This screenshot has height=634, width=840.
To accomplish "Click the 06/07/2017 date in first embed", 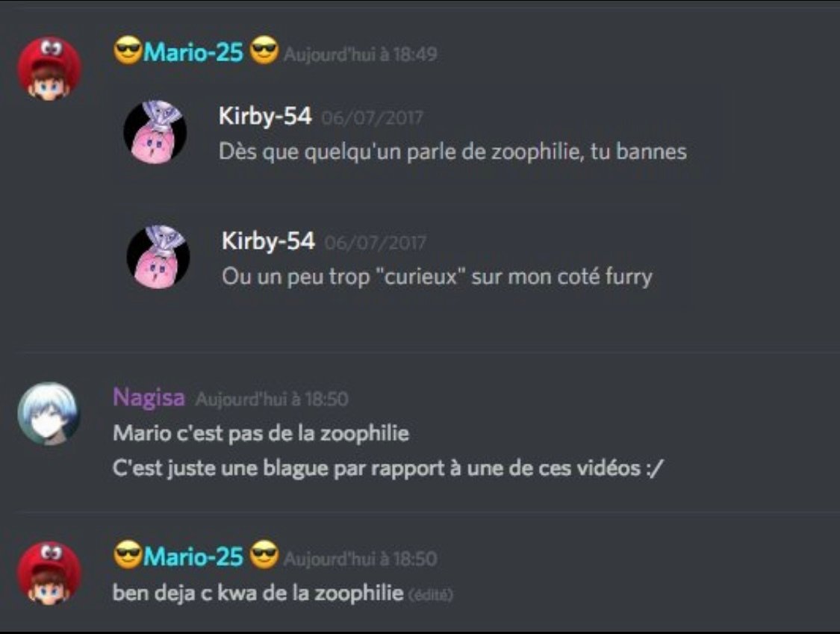I will (x=373, y=118).
